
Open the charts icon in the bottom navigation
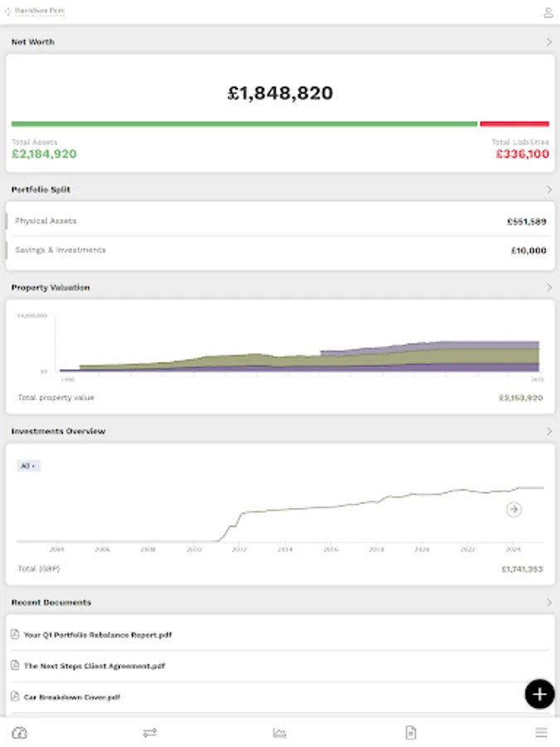tap(280, 732)
